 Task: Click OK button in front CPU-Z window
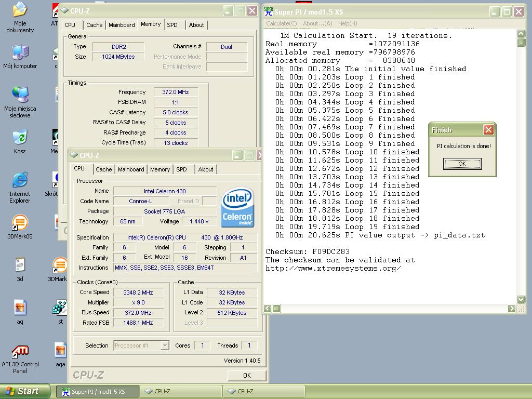pyautogui.click(x=247, y=376)
